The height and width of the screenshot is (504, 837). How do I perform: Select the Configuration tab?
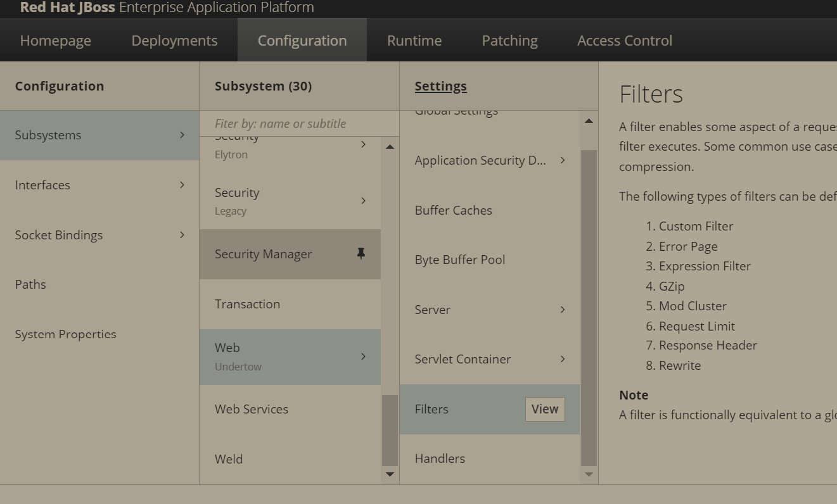coord(302,41)
